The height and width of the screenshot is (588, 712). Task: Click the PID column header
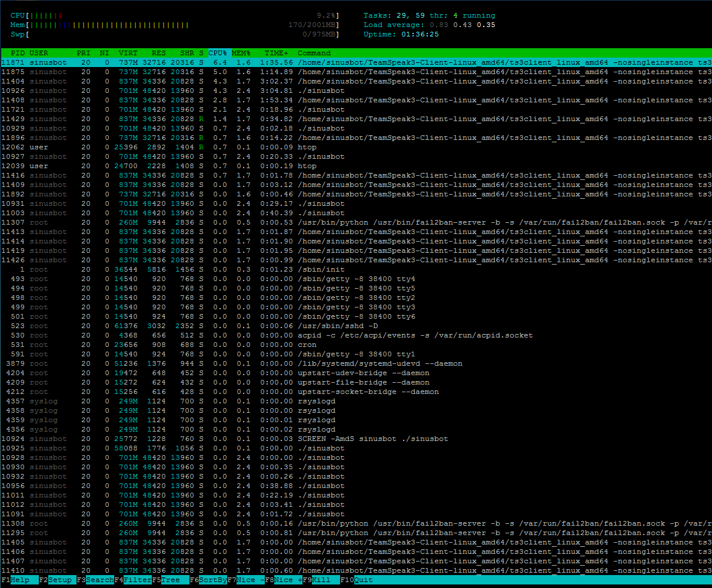click(x=17, y=53)
